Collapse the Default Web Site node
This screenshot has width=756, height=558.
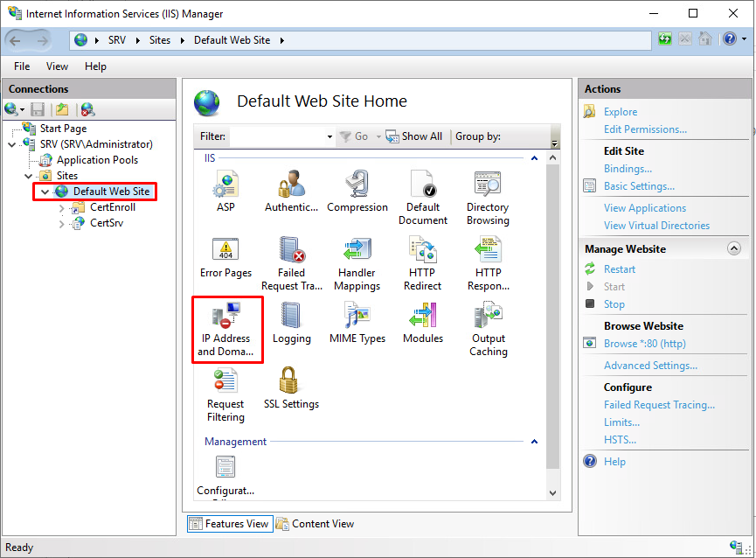[x=45, y=192]
